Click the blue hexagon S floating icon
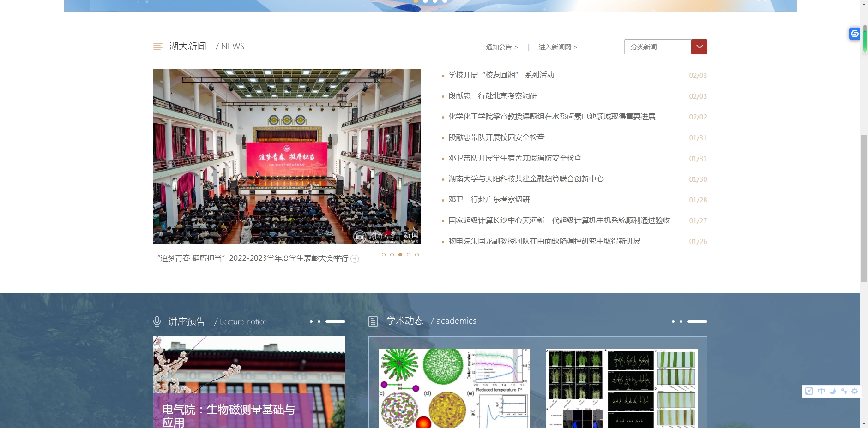 pos(854,34)
